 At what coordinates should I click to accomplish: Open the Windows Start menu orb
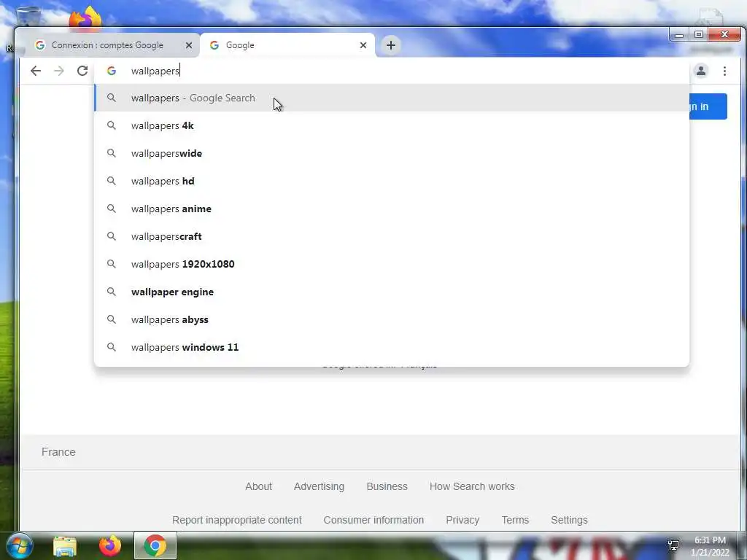[x=20, y=545]
